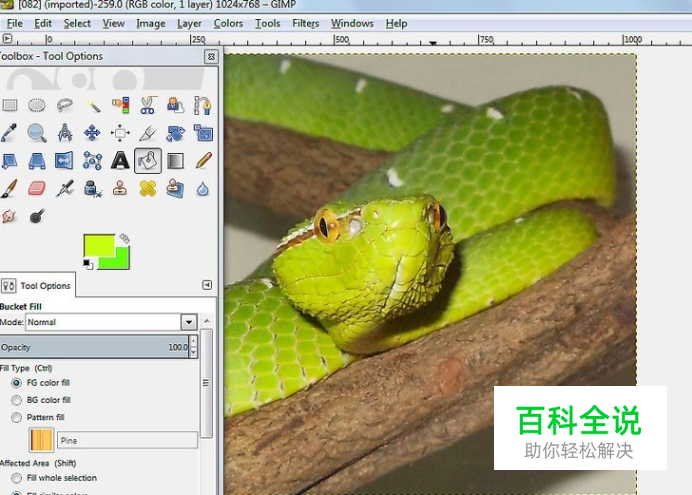This screenshot has width=692, height=495.
Task: Open ruler corner quick navigation arrow
Action: tap(7, 39)
